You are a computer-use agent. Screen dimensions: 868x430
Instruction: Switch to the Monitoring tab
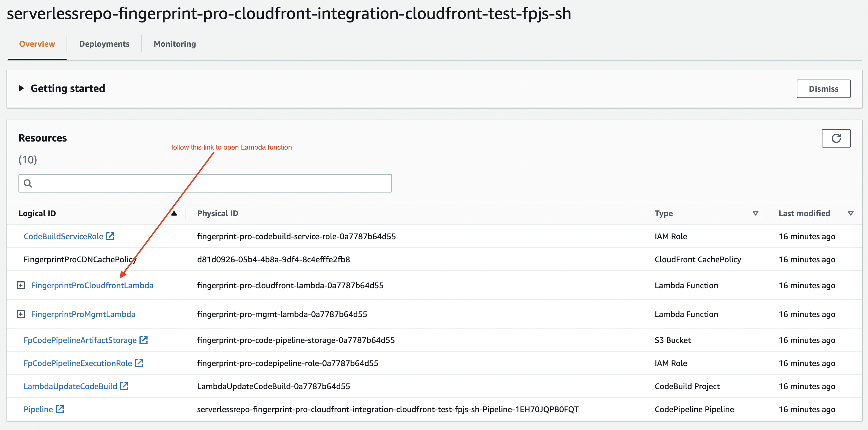174,44
